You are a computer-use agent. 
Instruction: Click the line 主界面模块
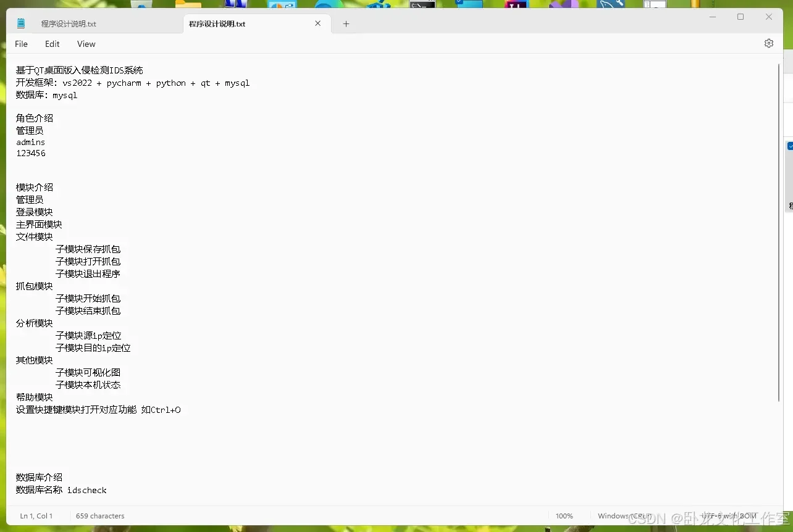[x=39, y=224]
